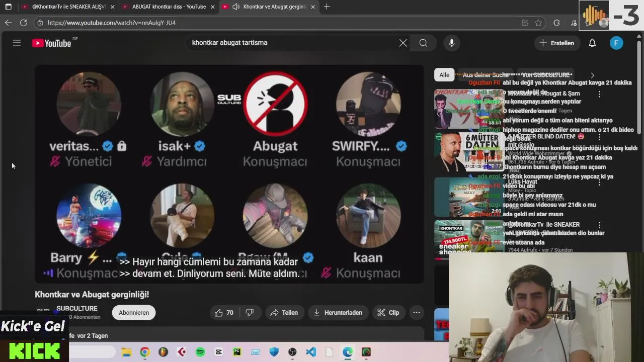Open the account avatar menu

(616, 43)
